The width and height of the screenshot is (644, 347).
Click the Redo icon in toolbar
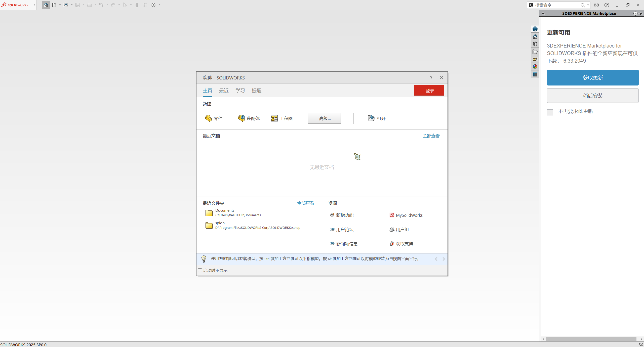tap(113, 5)
